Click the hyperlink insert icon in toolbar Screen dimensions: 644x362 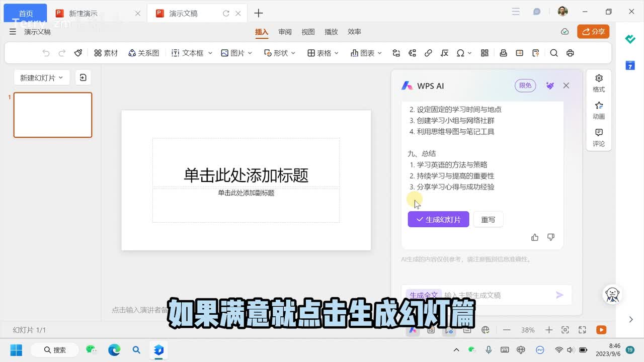pyautogui.click(x=428, y=53)
